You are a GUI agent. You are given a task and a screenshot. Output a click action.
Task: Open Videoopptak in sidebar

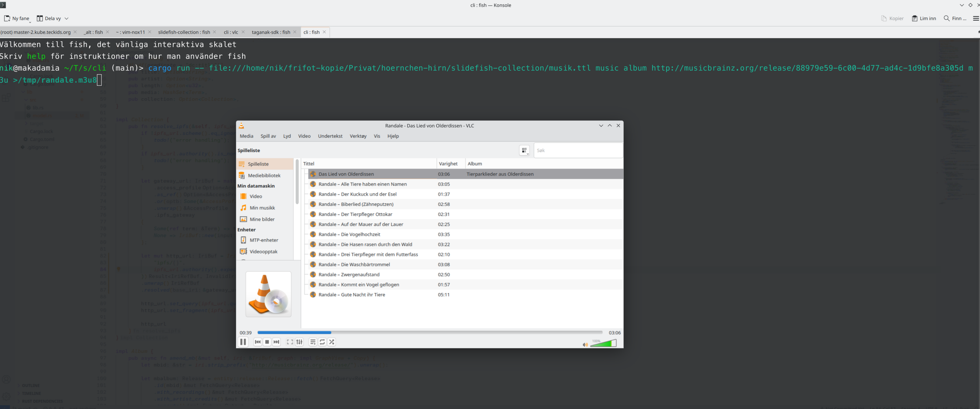pyautogui.click(x=265, y=252)
